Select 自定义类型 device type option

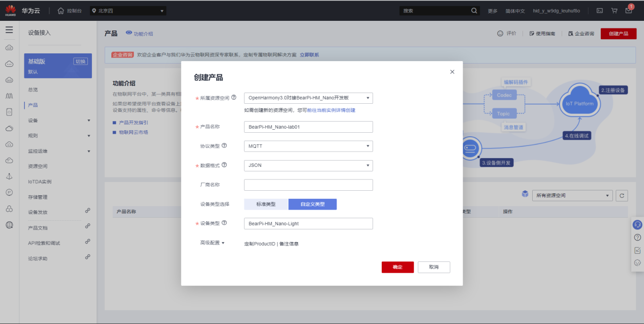click(312, 204)
